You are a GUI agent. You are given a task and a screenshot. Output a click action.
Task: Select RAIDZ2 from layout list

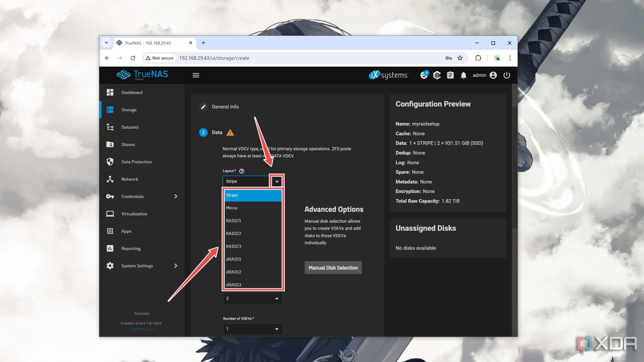233,233
